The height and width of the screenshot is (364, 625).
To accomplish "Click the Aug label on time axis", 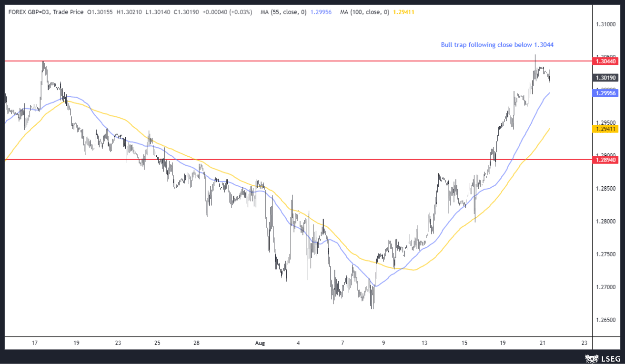I will [x=260, y=343].
